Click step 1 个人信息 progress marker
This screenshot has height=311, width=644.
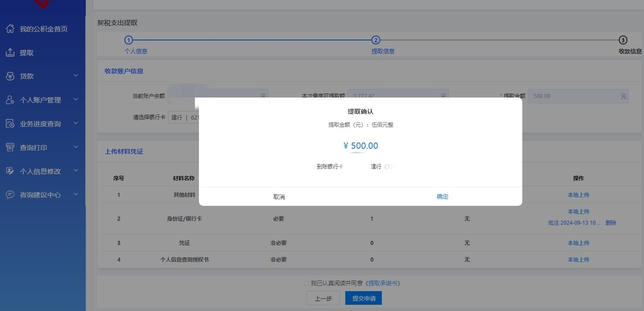coord(129,40)
